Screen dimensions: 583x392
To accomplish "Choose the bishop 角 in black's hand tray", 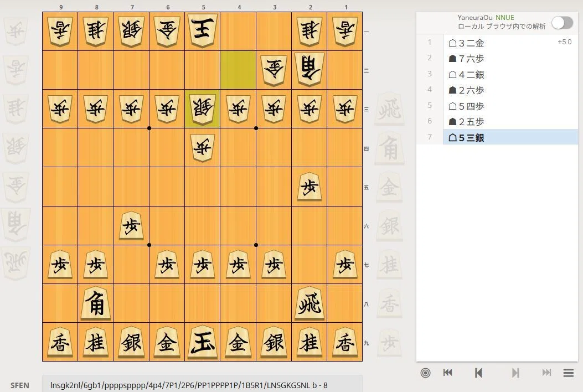I will pyautogui.click(x=389, y=148).
